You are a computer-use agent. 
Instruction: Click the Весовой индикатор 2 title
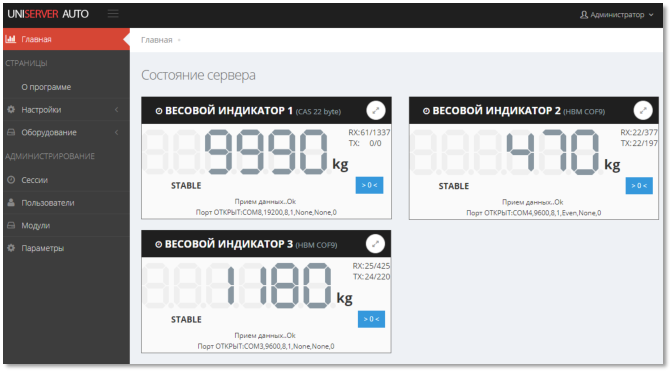(x=496, y=111)
